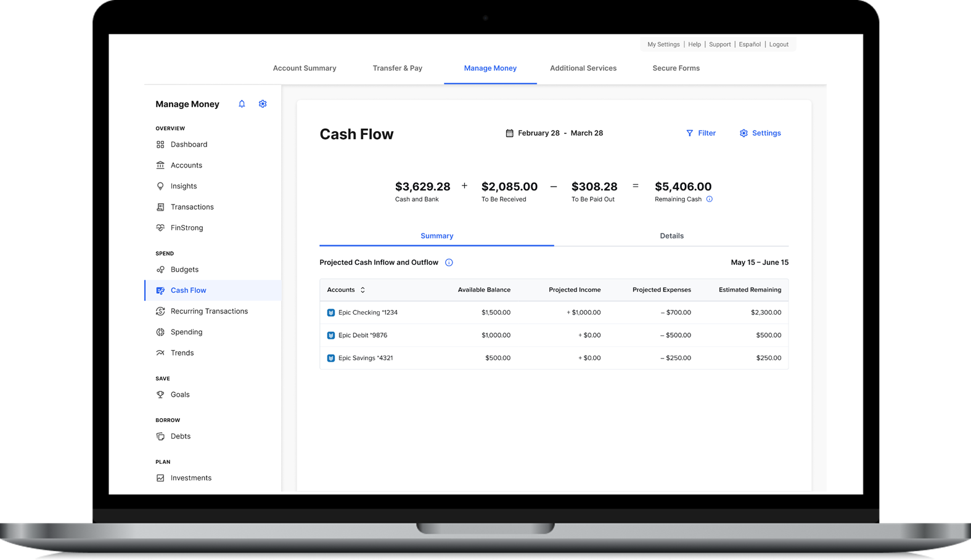Click the Epic Savings *4321 account icon

point(331,358)
